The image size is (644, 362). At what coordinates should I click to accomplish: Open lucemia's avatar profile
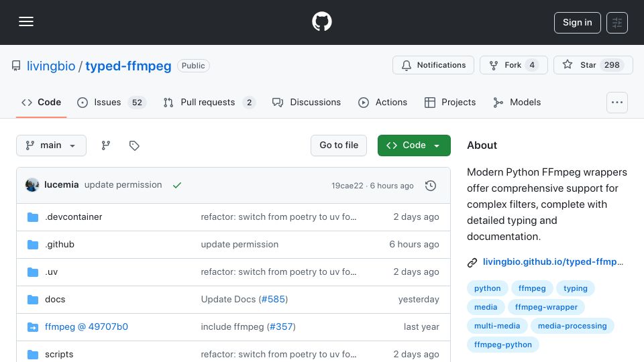pyautogui.click(x=32, y=185)
